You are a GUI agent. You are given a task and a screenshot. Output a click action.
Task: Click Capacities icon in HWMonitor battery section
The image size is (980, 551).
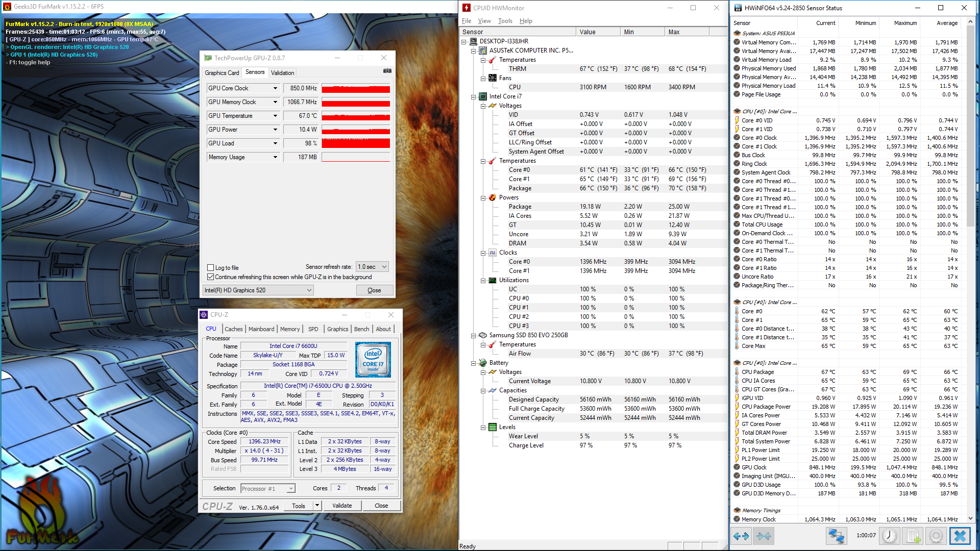pos(493,390)
